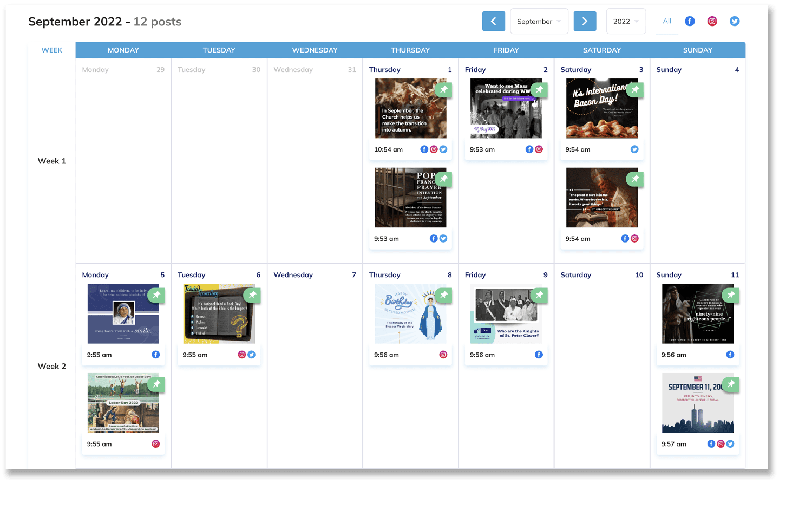Click Instagram icon on Labor Day post
The width and height of the screenshot is (812, 517).
pos(155,444)
